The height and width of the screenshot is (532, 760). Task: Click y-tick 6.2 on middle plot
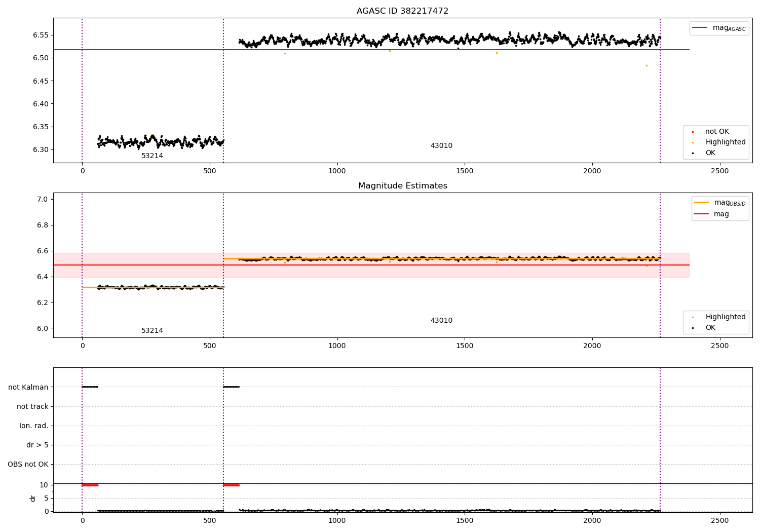(x=43, y=302)
